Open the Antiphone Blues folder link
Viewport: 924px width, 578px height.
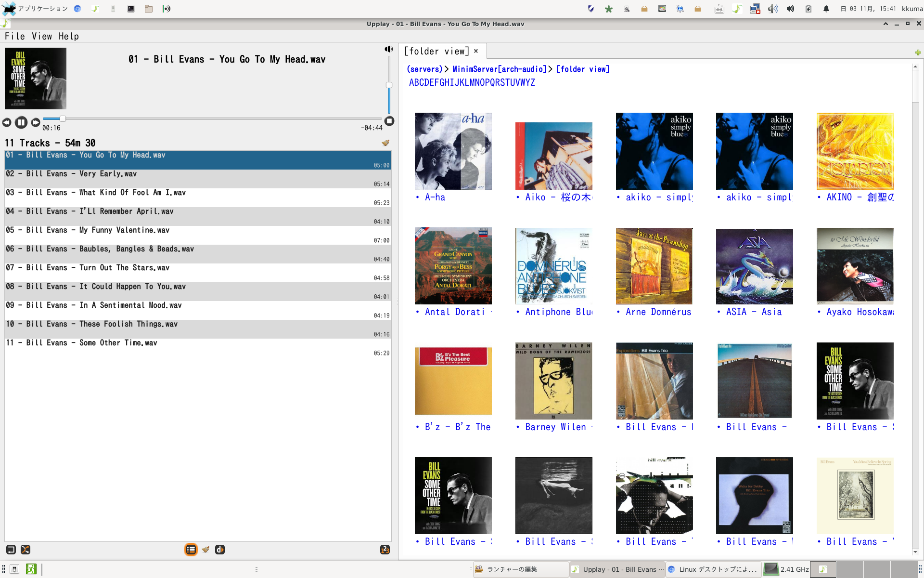[x=559, y=312]
